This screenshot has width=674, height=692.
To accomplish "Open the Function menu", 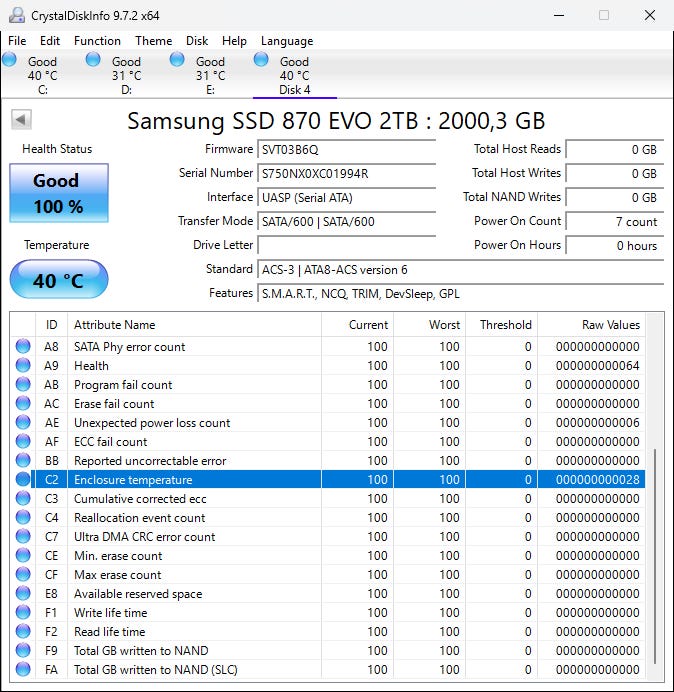I will pyautogui.click(x=97, y=41).
